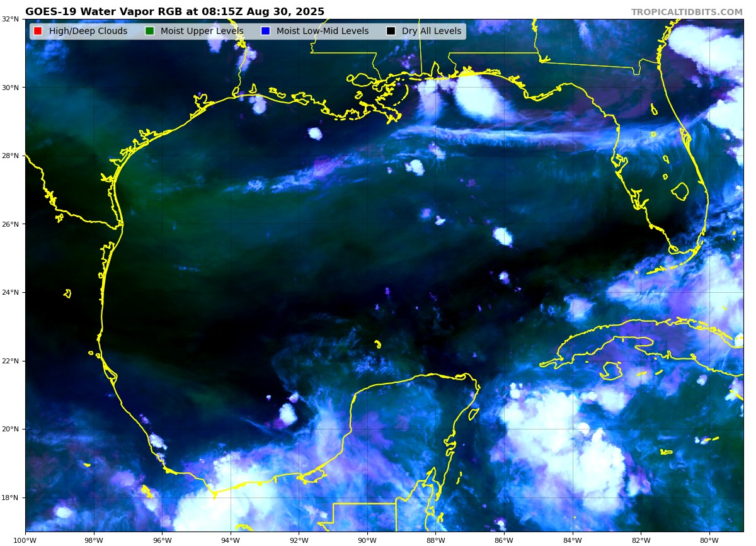Click the 80°W longitude label
Image resolution: width=756 pixels, height=546 pixels.
[709, 540]
